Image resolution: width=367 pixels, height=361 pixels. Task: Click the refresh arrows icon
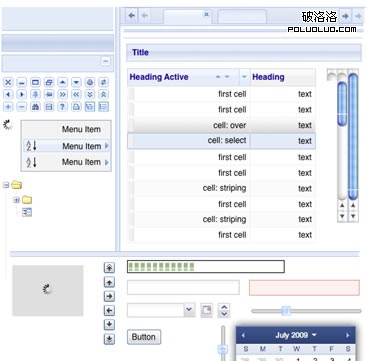click(x=103, y=82)
